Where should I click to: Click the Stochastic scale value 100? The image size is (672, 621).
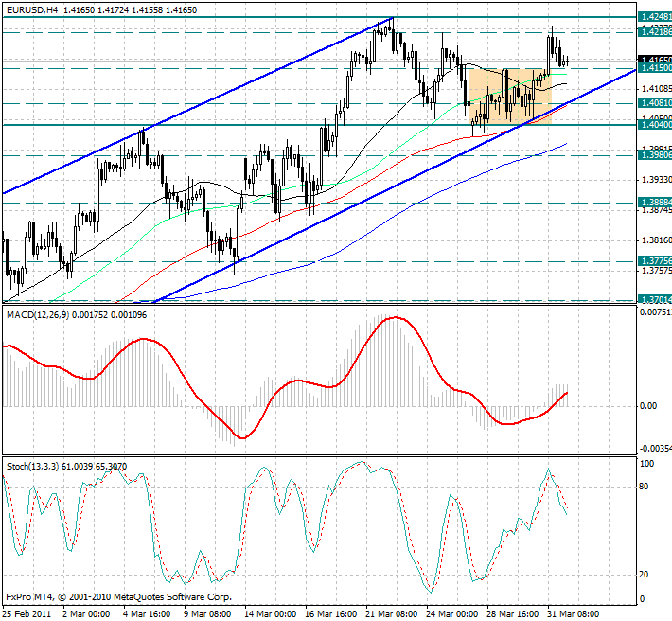[646, 464]
